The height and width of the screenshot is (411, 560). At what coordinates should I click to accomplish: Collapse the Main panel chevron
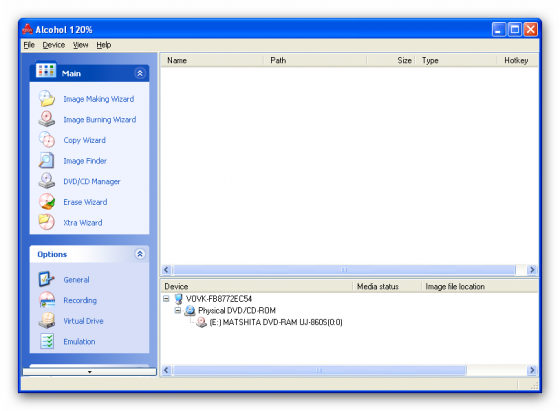(140, 73)
